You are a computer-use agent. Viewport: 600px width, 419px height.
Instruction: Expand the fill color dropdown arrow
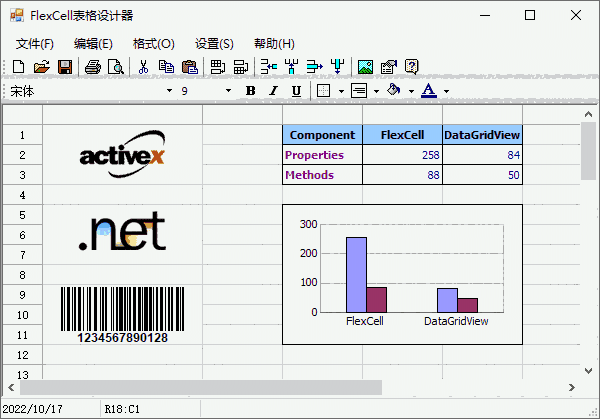click(411, 91)
